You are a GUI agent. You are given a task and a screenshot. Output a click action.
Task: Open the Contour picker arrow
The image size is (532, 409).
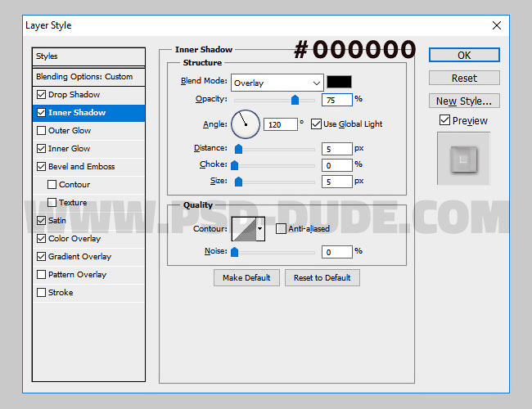pos(260,228)
